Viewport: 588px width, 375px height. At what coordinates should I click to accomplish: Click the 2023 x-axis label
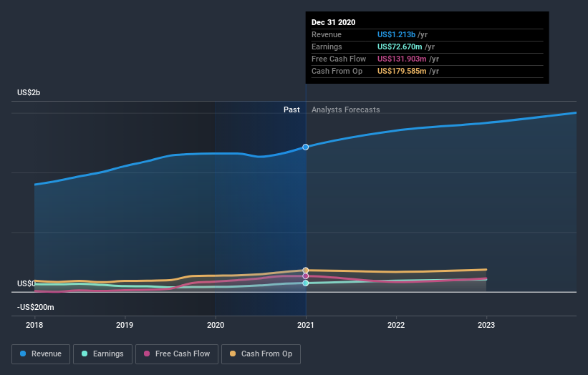(x=486, y=325)
